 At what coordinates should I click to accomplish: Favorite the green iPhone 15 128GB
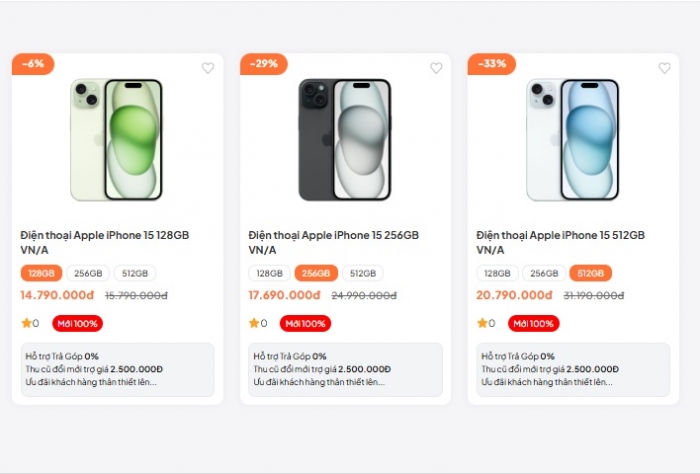(x=208, y=68)
